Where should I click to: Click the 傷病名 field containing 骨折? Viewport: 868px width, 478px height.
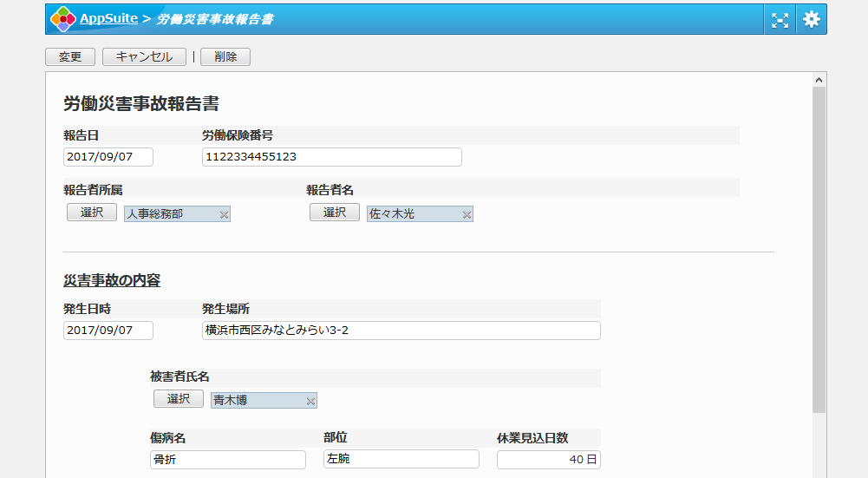pyautogui.click(x=227, y=460)
